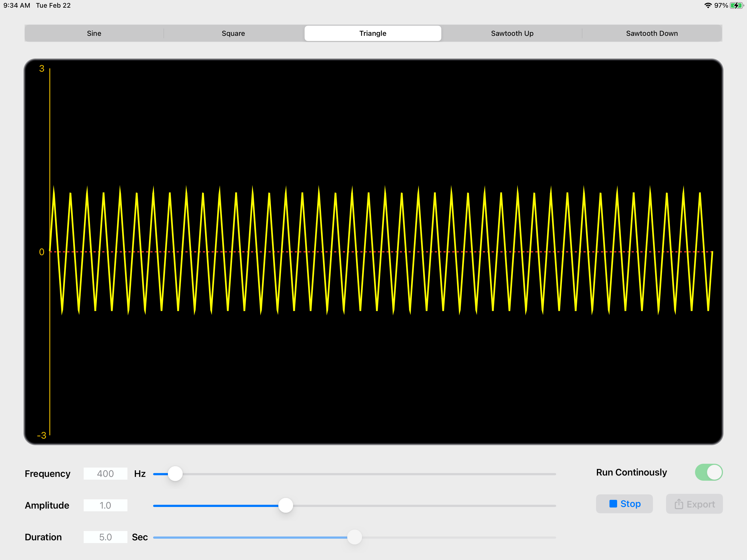
Task: Click the Frequency slider thumb
Action: 175,474
